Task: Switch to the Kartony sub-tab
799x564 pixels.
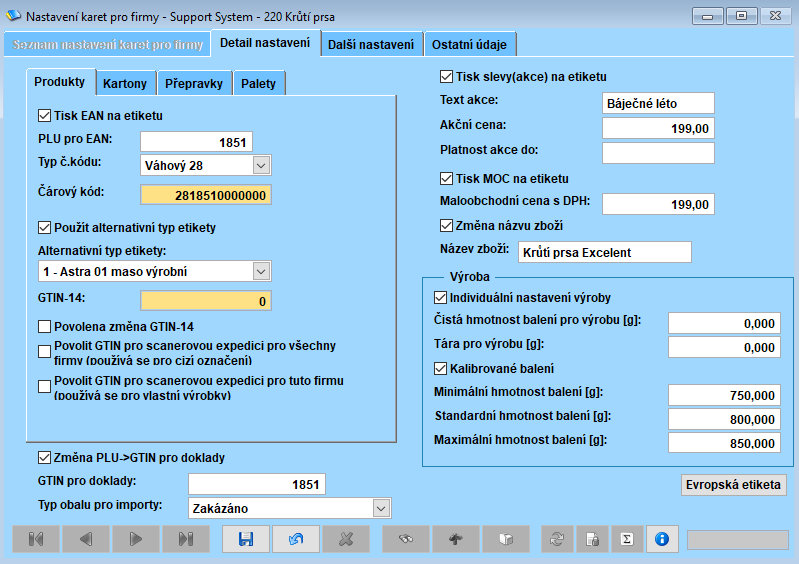Action: [125, 84]
